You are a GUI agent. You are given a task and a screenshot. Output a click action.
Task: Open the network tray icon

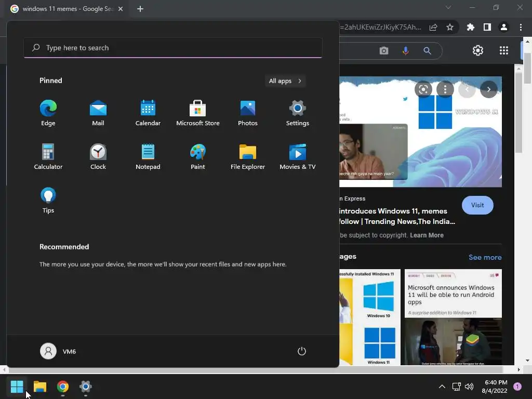coord(456,387)
